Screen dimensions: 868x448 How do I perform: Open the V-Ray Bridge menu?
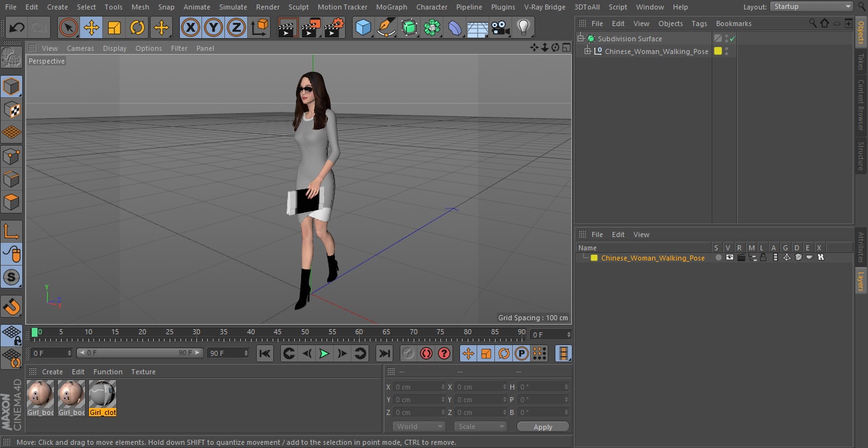[x=545, y=7]
